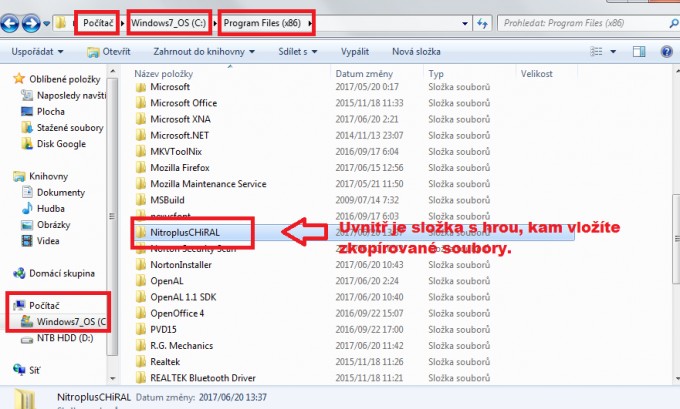Click the file list vertical scrollbar thumb
The height and width of the screenshot is (409, 680).
coord(676,239)
